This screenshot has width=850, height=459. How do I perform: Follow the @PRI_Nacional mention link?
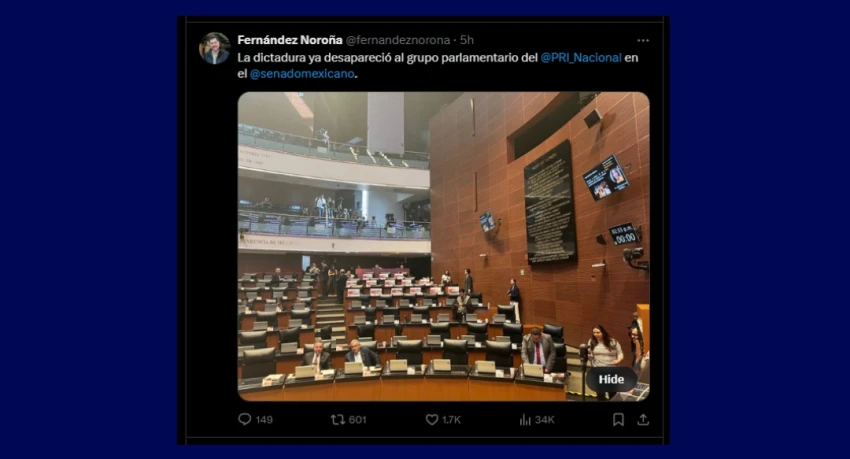pyautogui.click(x=581, y=58)
